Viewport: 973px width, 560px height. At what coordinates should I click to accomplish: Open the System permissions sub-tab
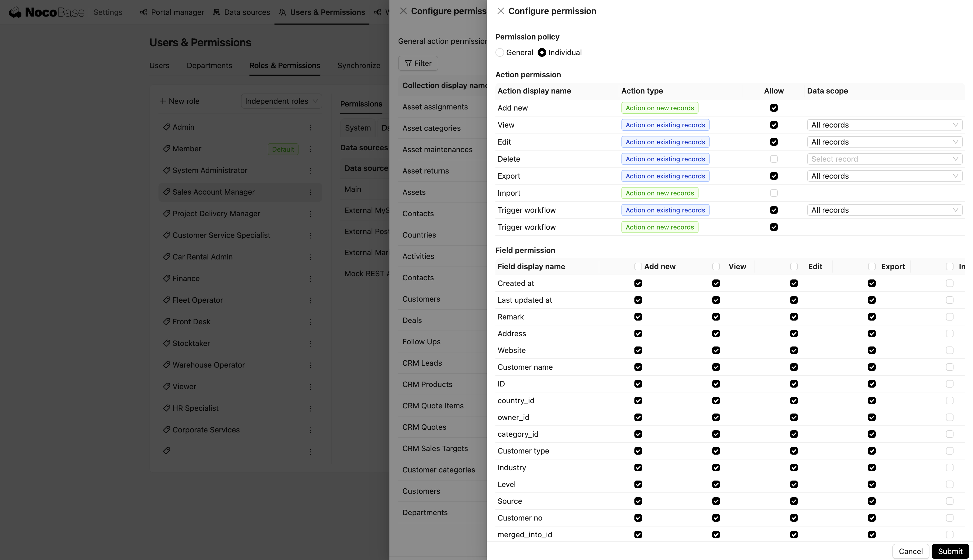coord(358,128)
